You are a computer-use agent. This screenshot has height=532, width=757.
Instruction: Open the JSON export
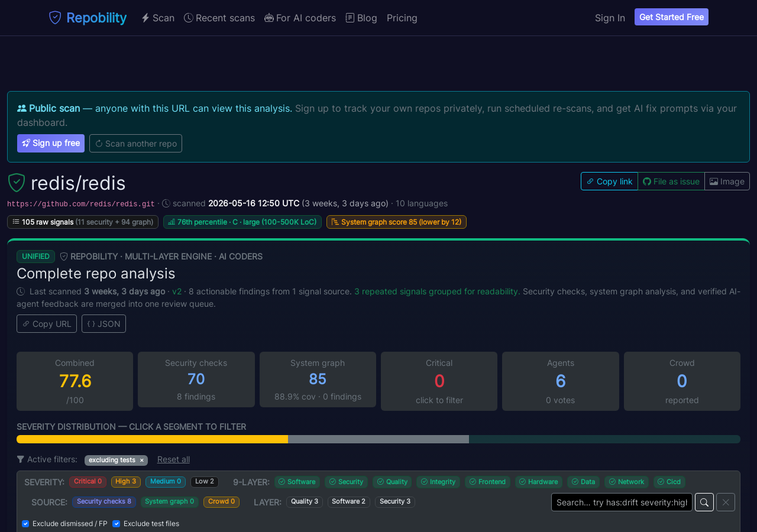(x=103, y=324)
